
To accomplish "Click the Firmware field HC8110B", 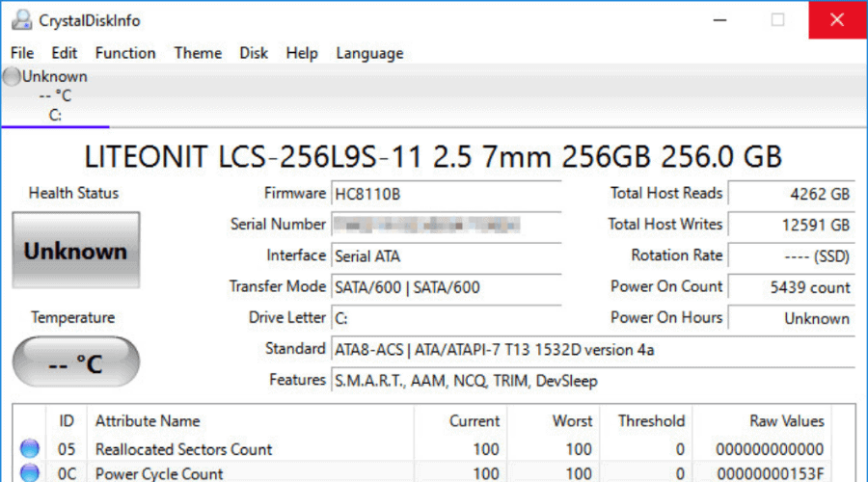I will 447,194.
